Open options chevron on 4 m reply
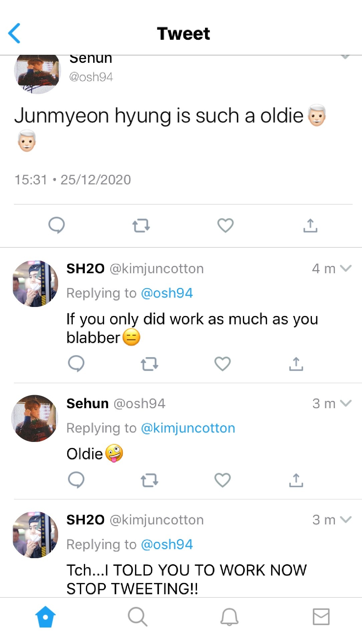 click(346, 268)
